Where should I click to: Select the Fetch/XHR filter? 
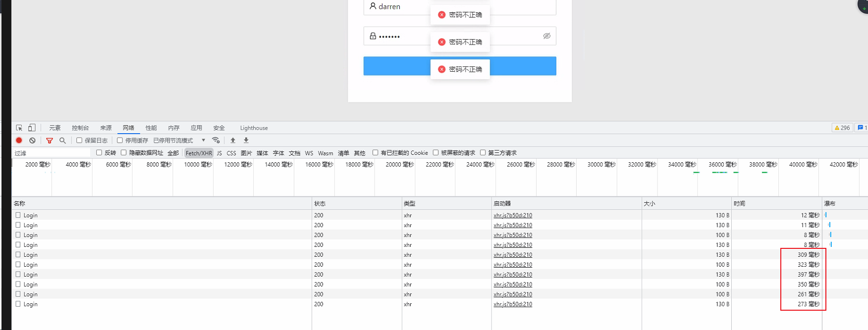point(199,153)
